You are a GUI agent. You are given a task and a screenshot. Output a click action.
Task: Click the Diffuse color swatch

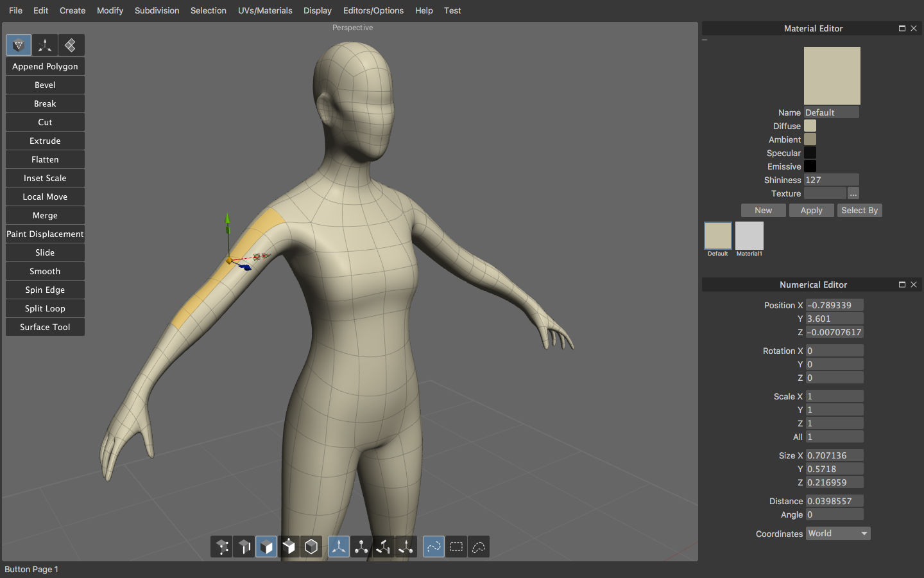click(x=810, y=126)
